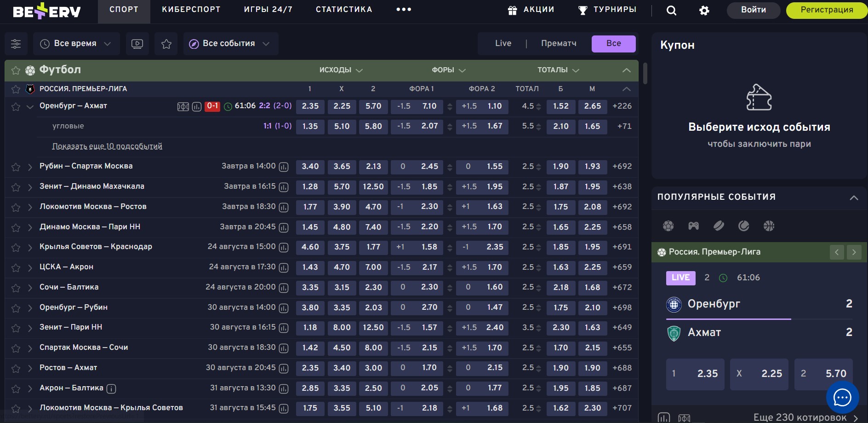This screenshot has height=423, width=868.
Task: Favorite Крылья Советов – Краснодар match star
Action: (x=16, y=248)
